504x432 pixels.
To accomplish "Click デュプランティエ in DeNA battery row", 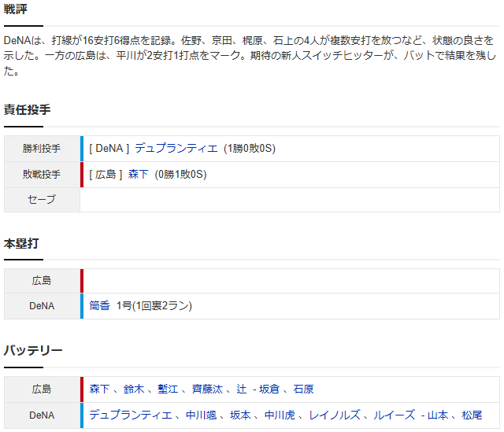I will (131, 415).
